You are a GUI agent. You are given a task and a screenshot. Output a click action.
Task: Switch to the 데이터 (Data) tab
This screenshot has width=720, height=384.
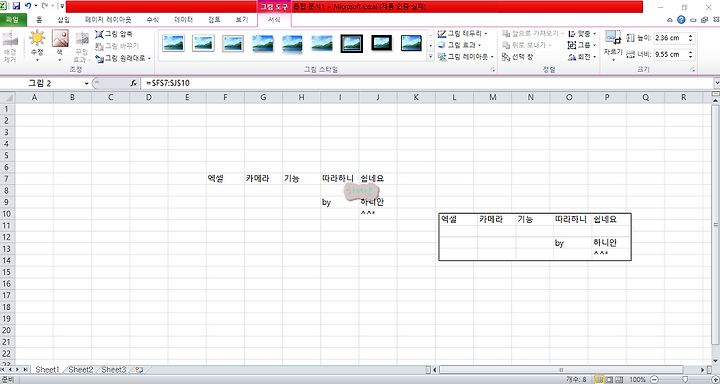tap(183, 20)
